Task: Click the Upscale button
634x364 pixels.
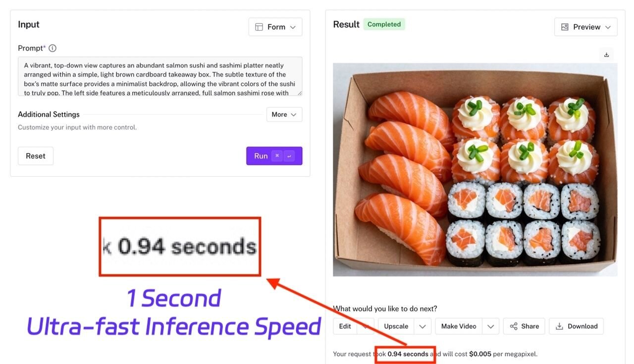Action: tap(396, 326)
